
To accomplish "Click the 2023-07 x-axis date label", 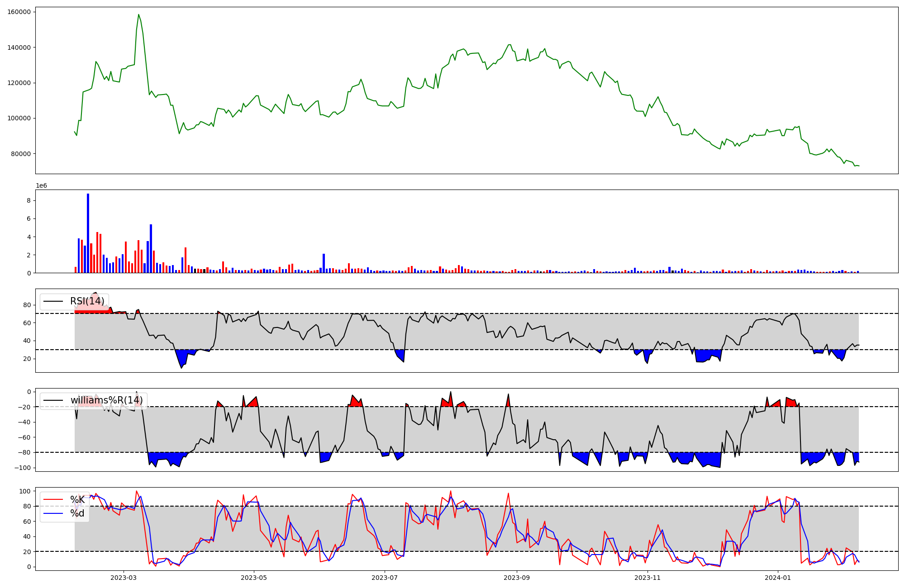I will point(385,578).
